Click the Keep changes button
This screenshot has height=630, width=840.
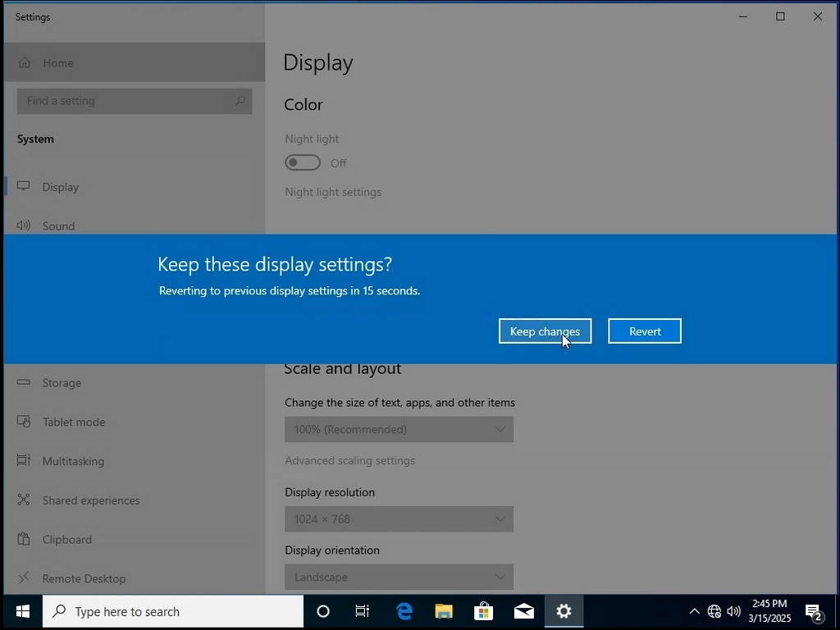545,331
